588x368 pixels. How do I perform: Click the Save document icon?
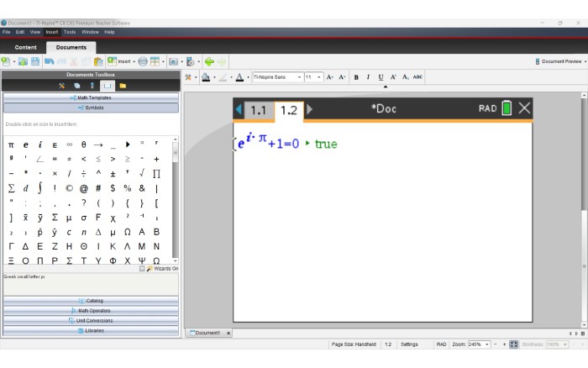click(x=34, y=61)
